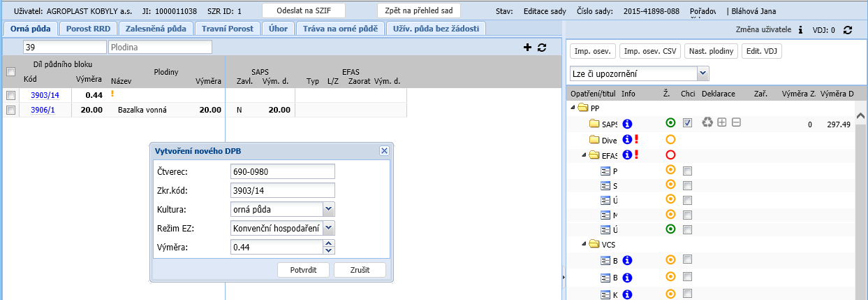Open the info icon beside Změna uživatele

800,30
